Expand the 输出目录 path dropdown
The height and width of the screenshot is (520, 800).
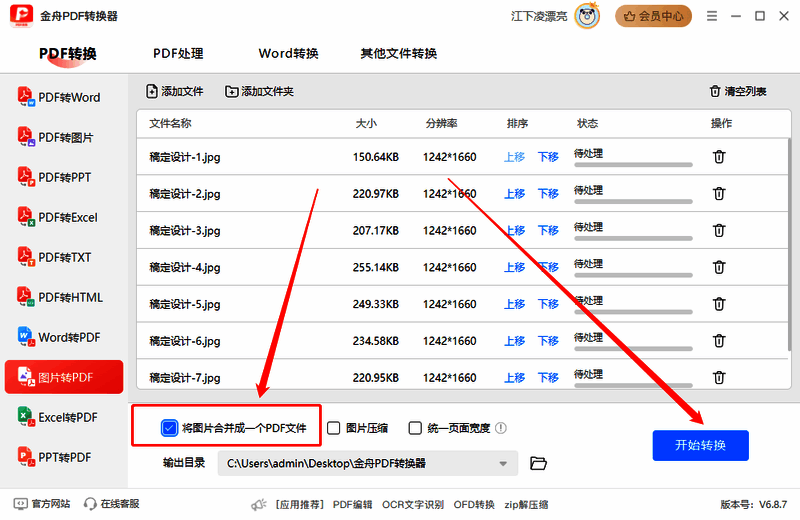(x=503, y=463)
